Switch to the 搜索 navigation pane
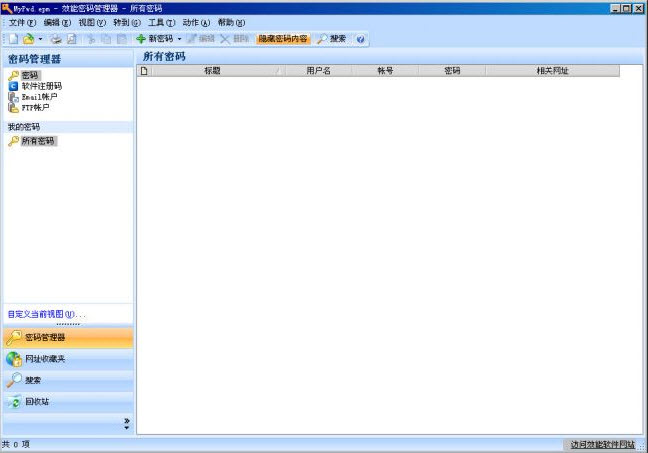 click(x=68, y=380)
